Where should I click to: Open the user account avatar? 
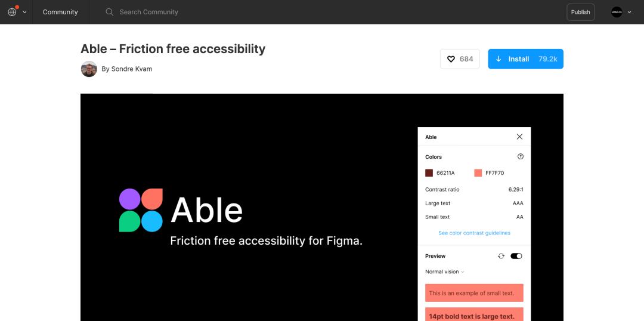tap(617, 12)
